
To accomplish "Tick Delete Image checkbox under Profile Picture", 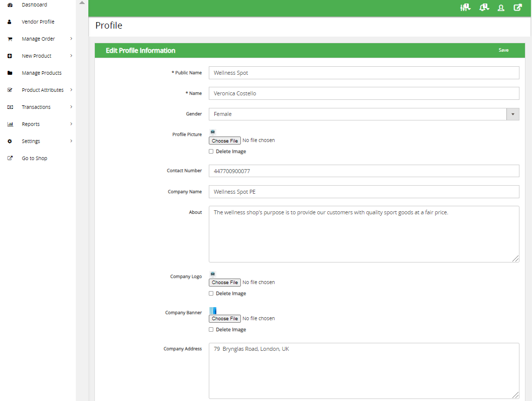I will pyautogui.click(x=211, y=151).
